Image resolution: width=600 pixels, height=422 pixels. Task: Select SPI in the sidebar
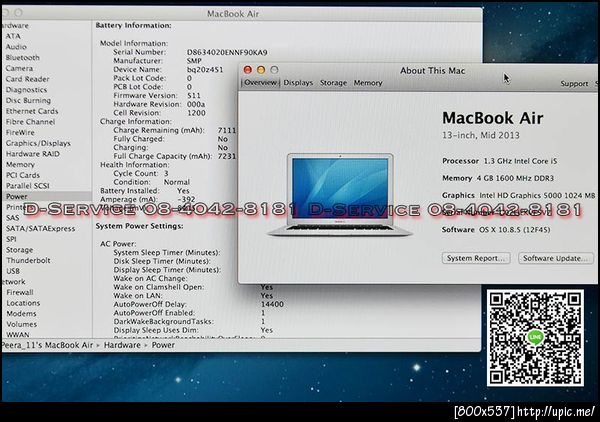(x=11, y=239)
